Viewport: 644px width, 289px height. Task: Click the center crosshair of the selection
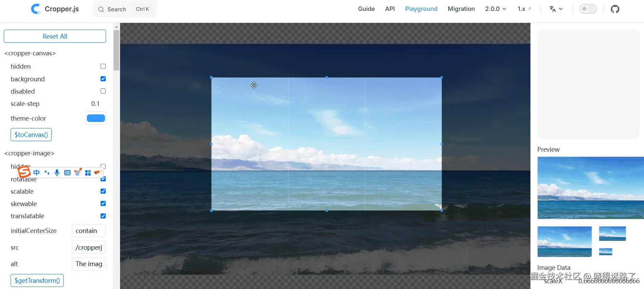pos(327,144)
